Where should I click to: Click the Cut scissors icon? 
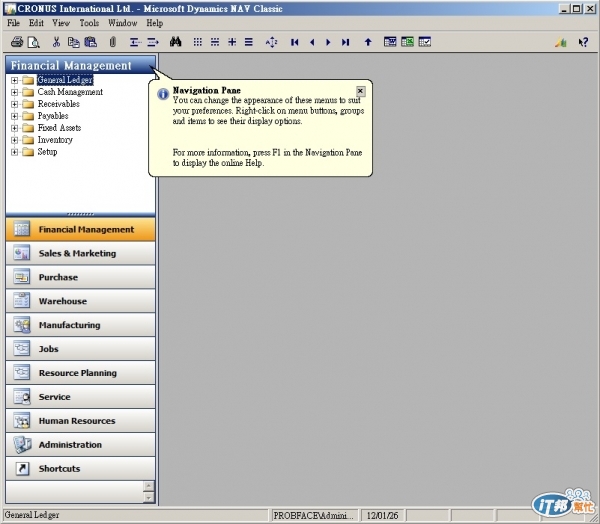coord(57,42)
